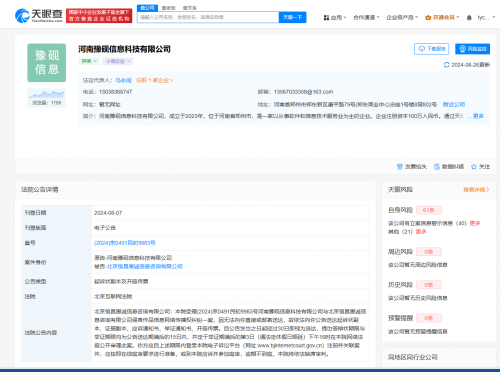View the page views trend chart
Screen dimensions: 500x372
[47, 98]
